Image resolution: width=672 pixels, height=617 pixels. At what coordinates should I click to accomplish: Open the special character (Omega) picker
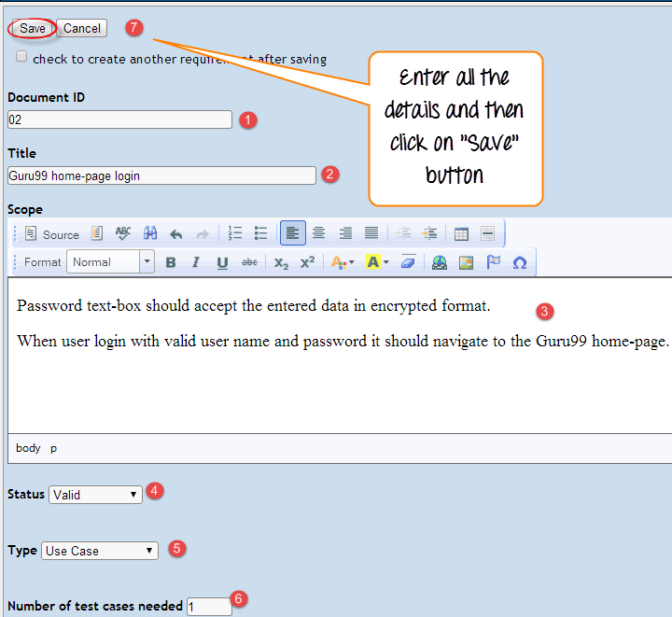(x=520, y=263)
